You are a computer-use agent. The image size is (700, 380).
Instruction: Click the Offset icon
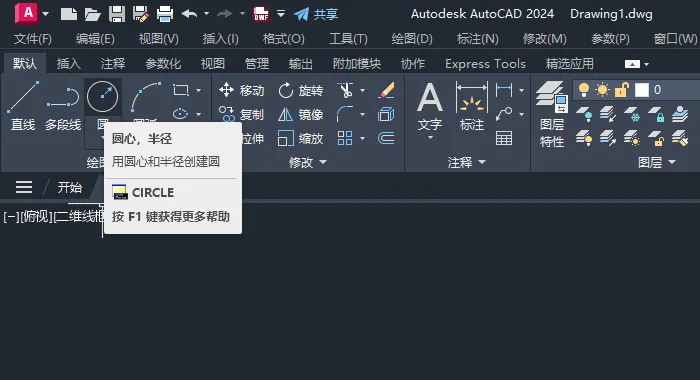point(386,138)
